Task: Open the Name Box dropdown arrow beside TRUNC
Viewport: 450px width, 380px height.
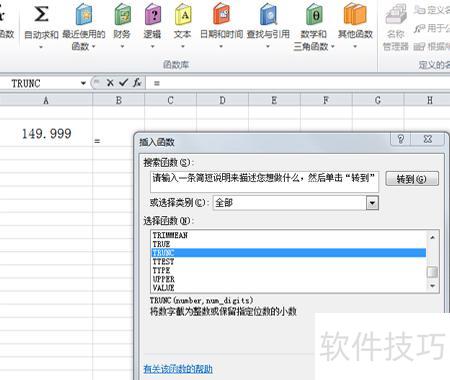Action: click(83, 83)
